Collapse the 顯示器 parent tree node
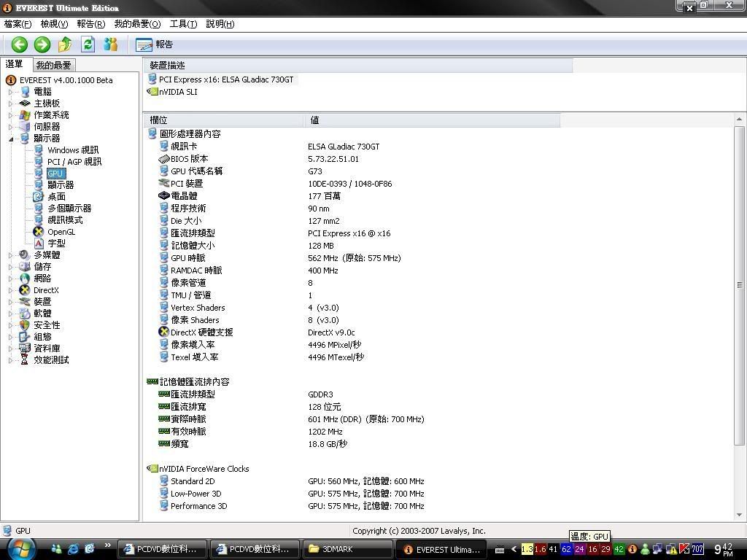This screenshot has width=747, height=560. (10, 139)
